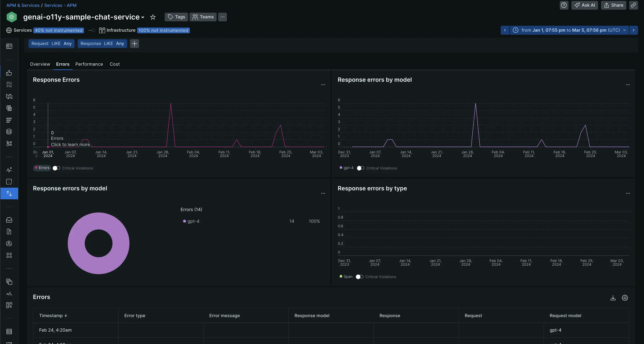644x344 pixels.
Task: Toggle Critical Violations beside gpt-4 legend
Action: tap(361, 168)
